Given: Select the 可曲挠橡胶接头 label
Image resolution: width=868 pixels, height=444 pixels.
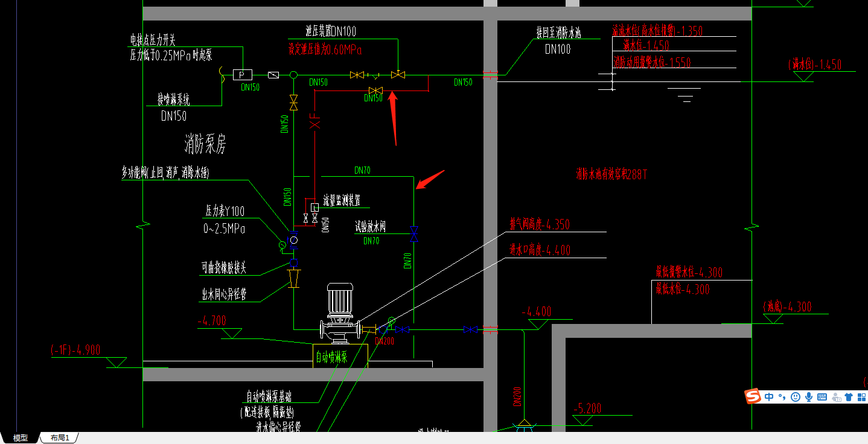Looking at the screenshot, I should [224, 268].
